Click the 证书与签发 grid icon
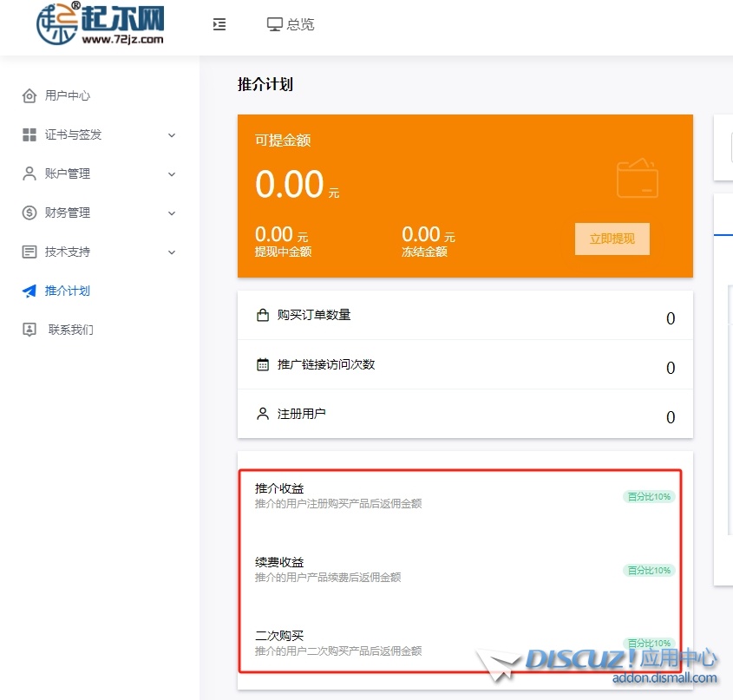The image size is (733, 700). pos(29,134)
